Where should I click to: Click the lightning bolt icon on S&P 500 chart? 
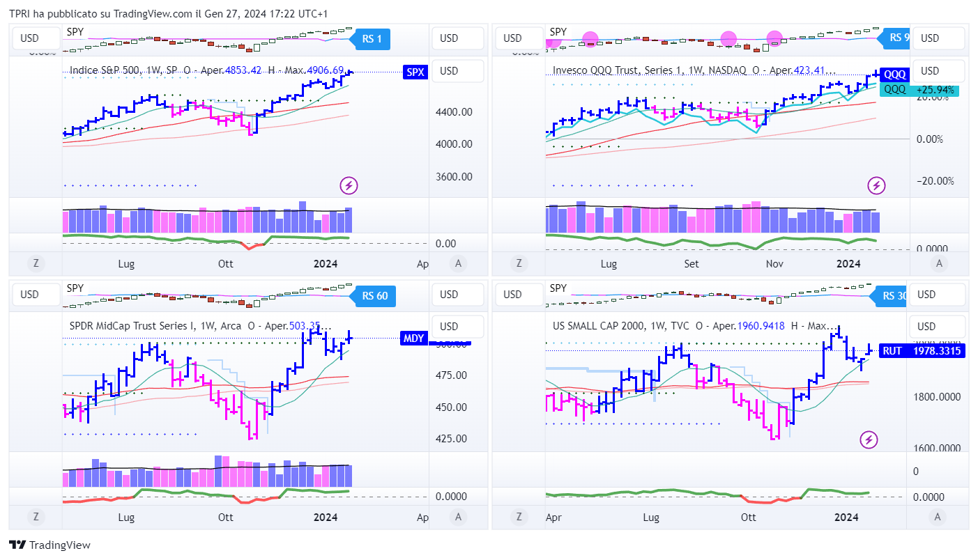pyautogui.click(x=349, y=185)
